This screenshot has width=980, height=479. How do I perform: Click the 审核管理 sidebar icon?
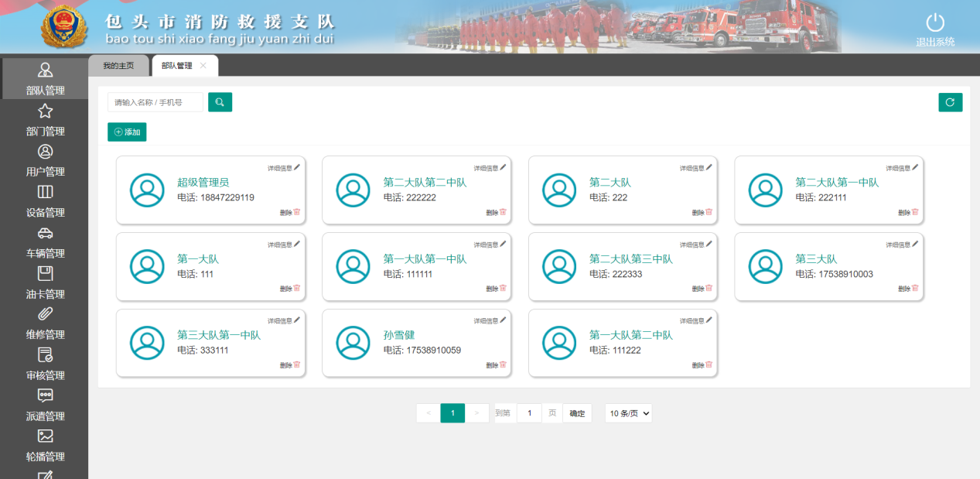(x=46, y=355)
